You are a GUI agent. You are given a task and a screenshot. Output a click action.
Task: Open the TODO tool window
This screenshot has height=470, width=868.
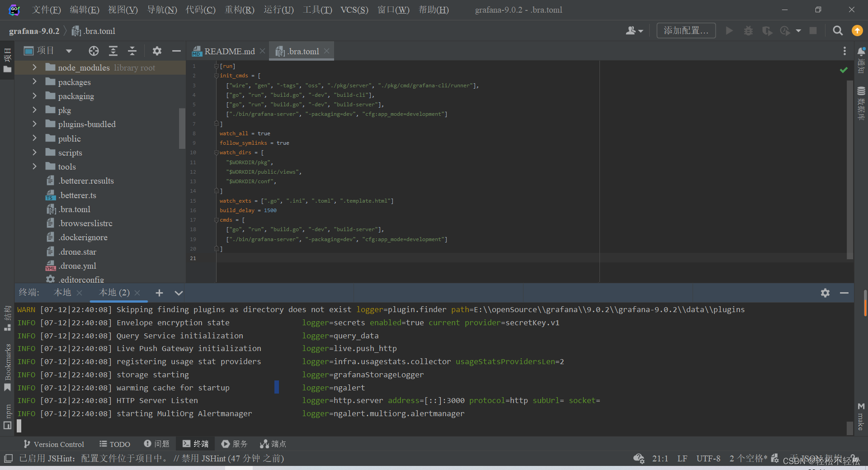point(115,444)
